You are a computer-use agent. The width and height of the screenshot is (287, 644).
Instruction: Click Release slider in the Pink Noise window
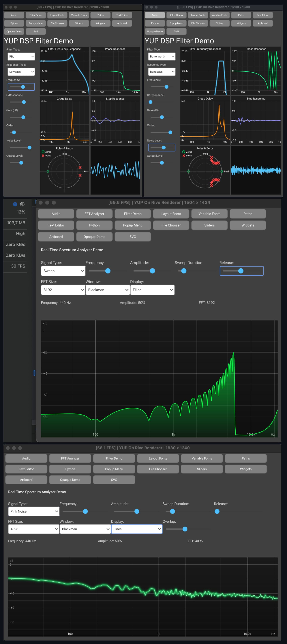coord(240,511)
